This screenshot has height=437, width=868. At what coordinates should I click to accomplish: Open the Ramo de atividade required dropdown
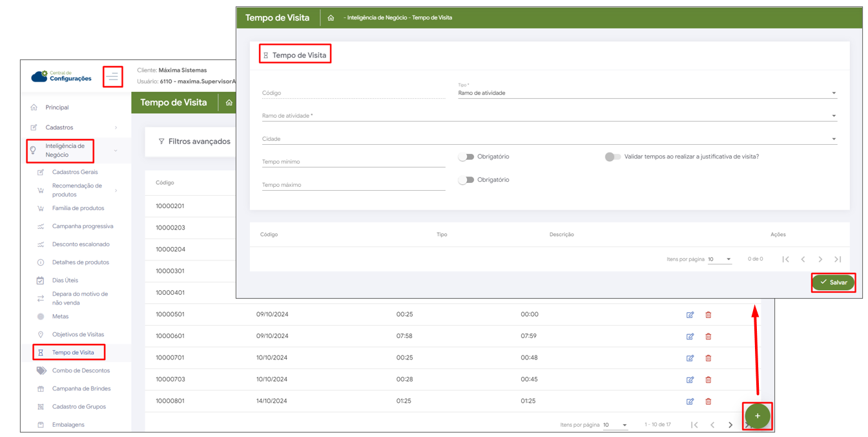point(549,116)
